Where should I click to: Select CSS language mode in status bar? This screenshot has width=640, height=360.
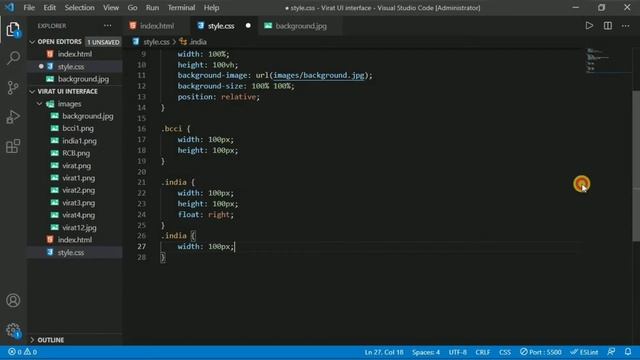[x=504, y=352]
